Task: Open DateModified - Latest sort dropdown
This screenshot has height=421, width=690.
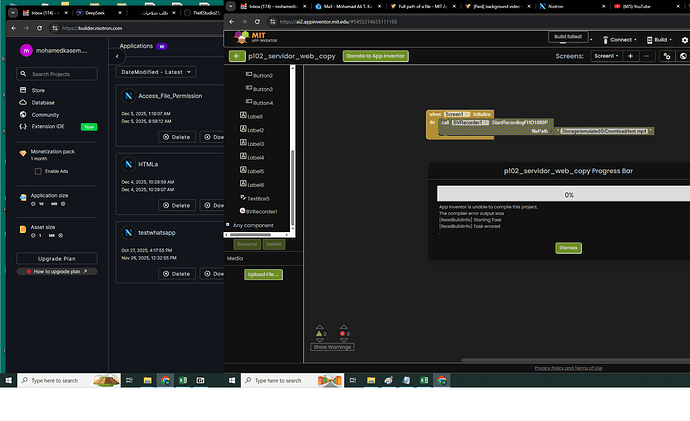Action: (x=155, y=72)
